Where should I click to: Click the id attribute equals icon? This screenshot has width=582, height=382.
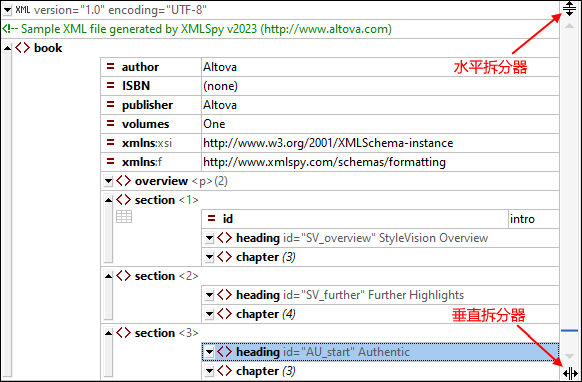211,219
